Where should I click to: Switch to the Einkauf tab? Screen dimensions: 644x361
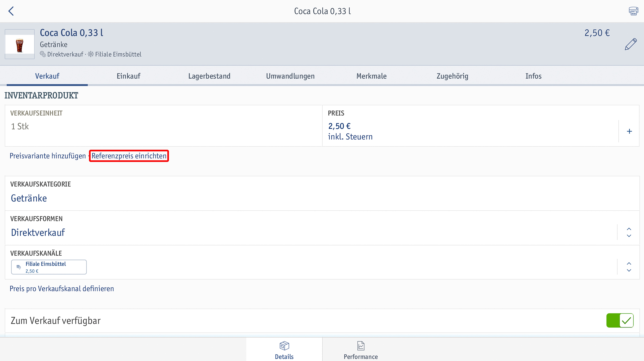pos(128,76)
